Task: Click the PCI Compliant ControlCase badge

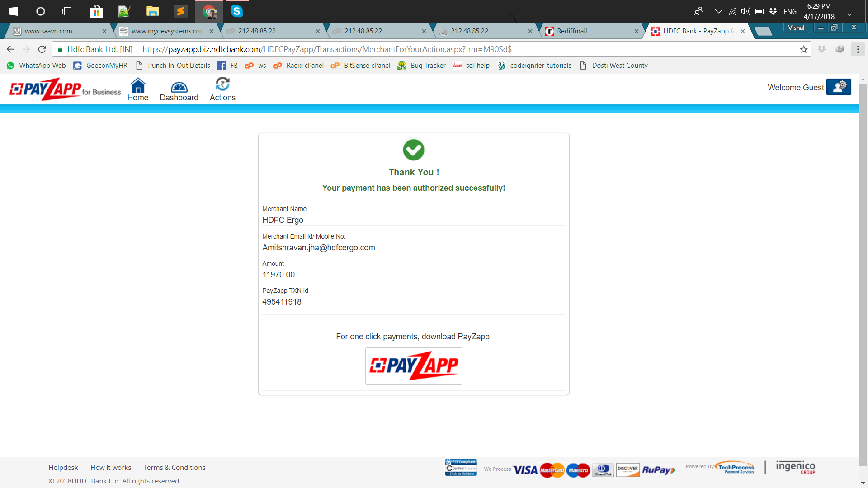Action: point(461,468)
